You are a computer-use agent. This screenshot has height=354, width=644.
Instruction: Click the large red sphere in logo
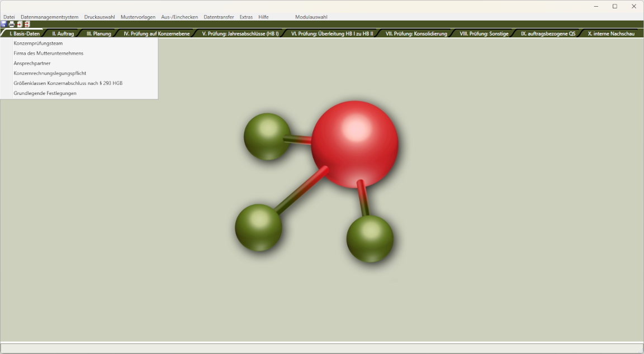[x=354, y=144]
